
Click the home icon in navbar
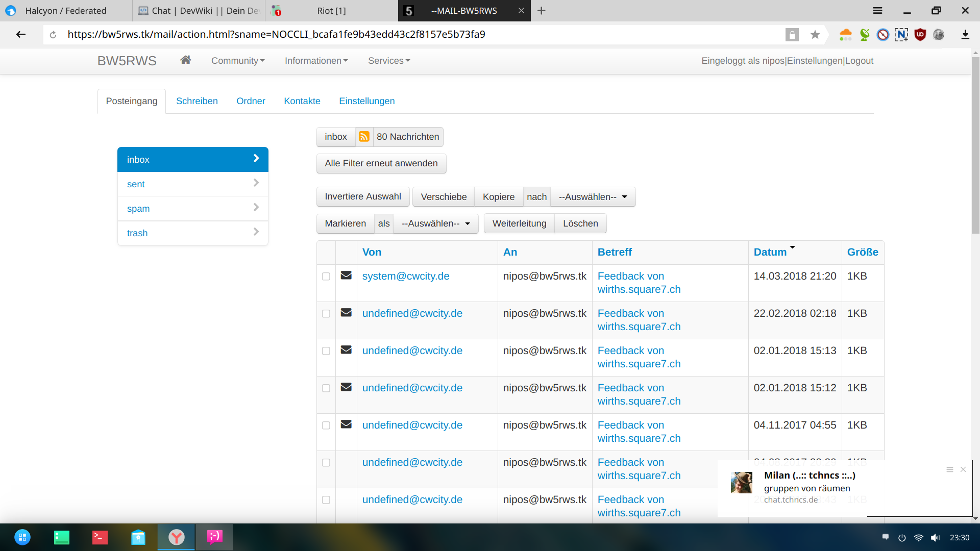pos(185,60)
